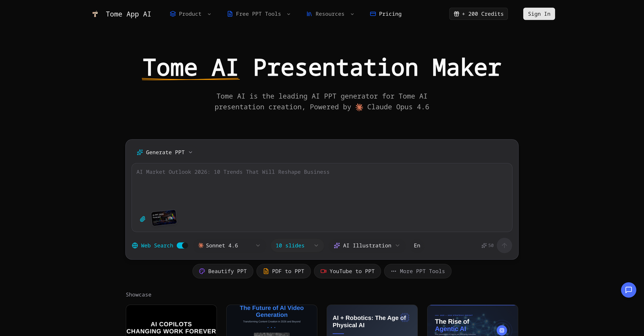Click the palette icon on Beautify PPT
Screen dimensions: 644x336
[202, 271]
